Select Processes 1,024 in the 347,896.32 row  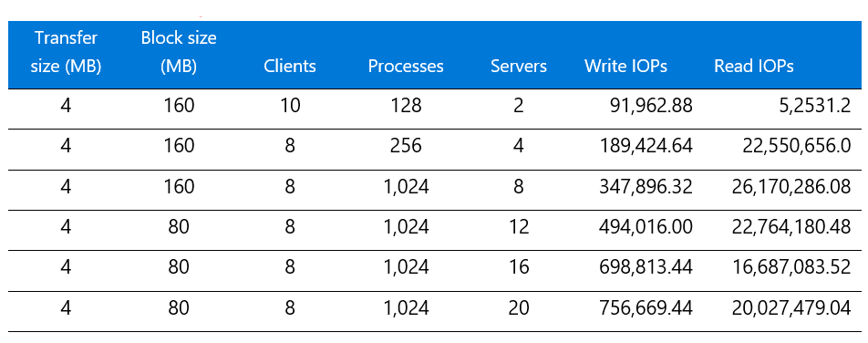click(x=406, y=187)
